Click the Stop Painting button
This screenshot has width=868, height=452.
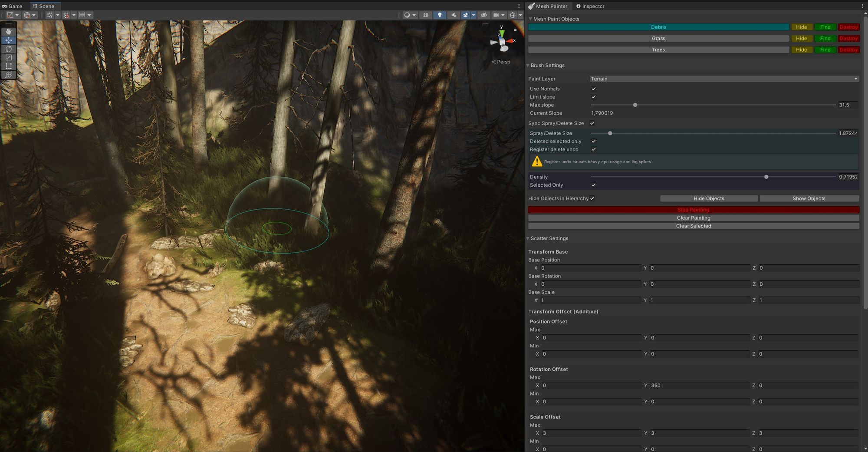[x=694, y=210]
